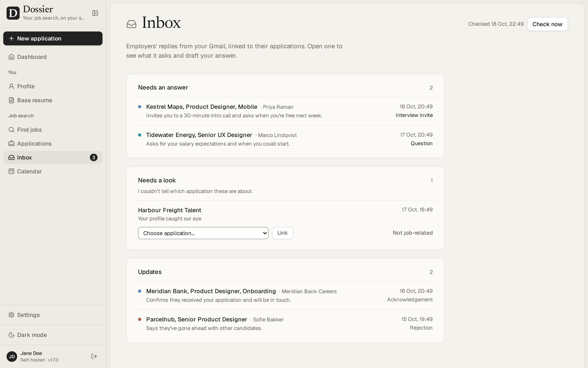
Task: Click the red dot beside Parcelhub
Action: pos(140,319)
